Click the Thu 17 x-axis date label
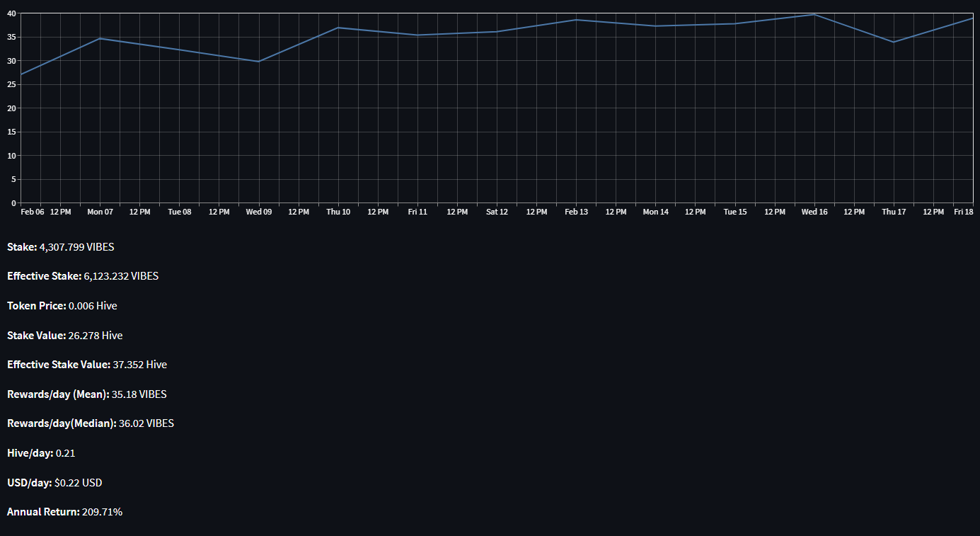This screenshot has height=536, width=980. [x=894, y=212]
